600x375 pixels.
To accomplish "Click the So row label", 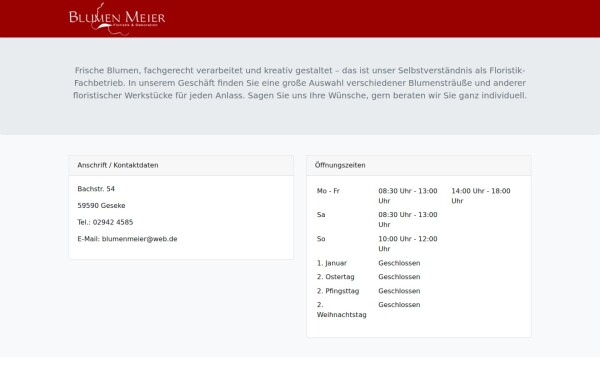I will (x=321, y=239).
